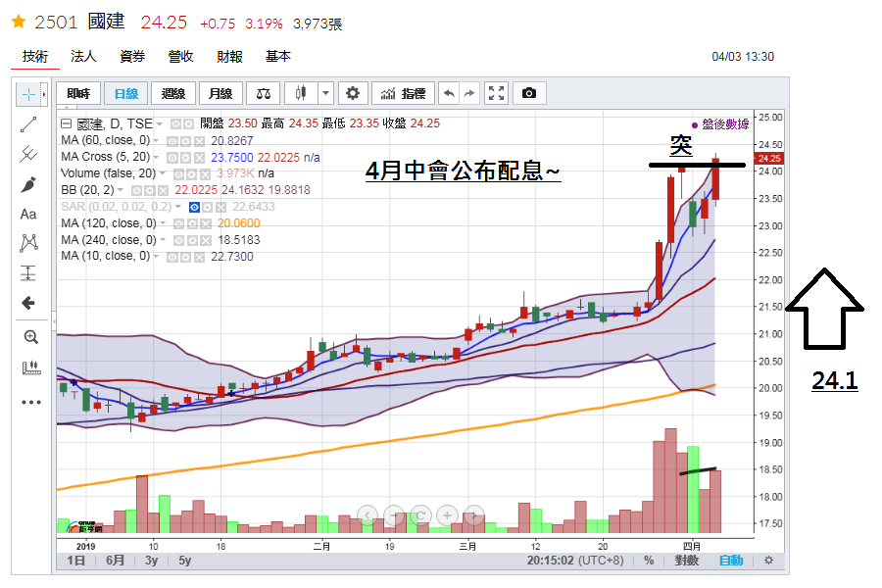This screenshot has height=588, width=882.
Task: Expand dropdown next to MA (60, close, 0)
Action: point(157,141)
